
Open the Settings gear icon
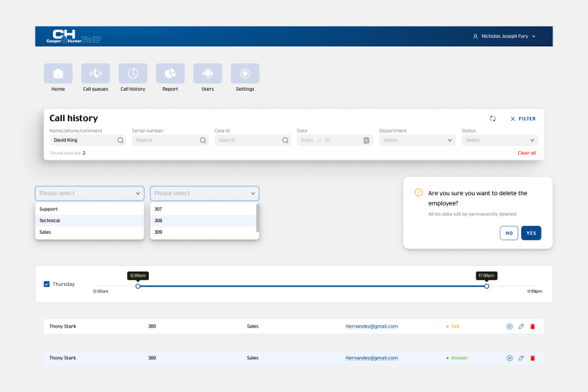coord(245,73)
